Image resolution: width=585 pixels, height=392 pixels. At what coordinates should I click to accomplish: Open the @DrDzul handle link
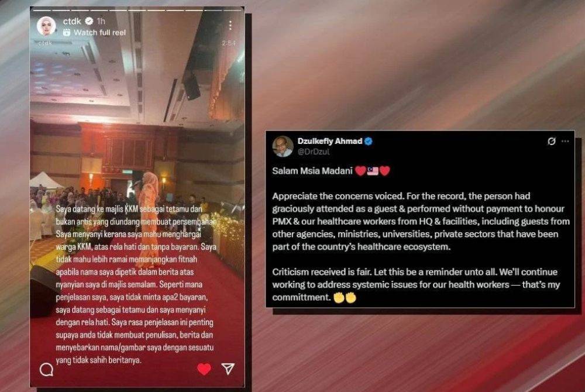(x=314, y=152)
